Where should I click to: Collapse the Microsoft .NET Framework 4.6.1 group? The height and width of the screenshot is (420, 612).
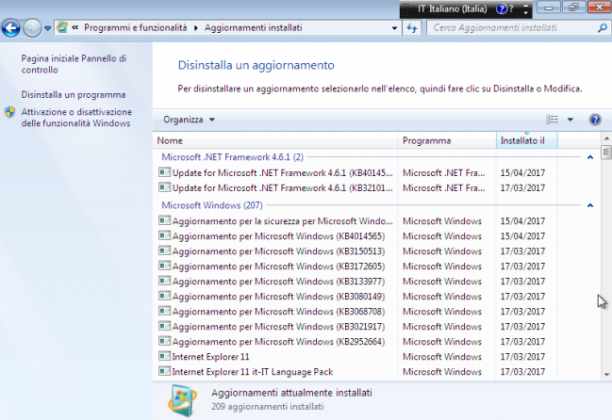[590, 157]
